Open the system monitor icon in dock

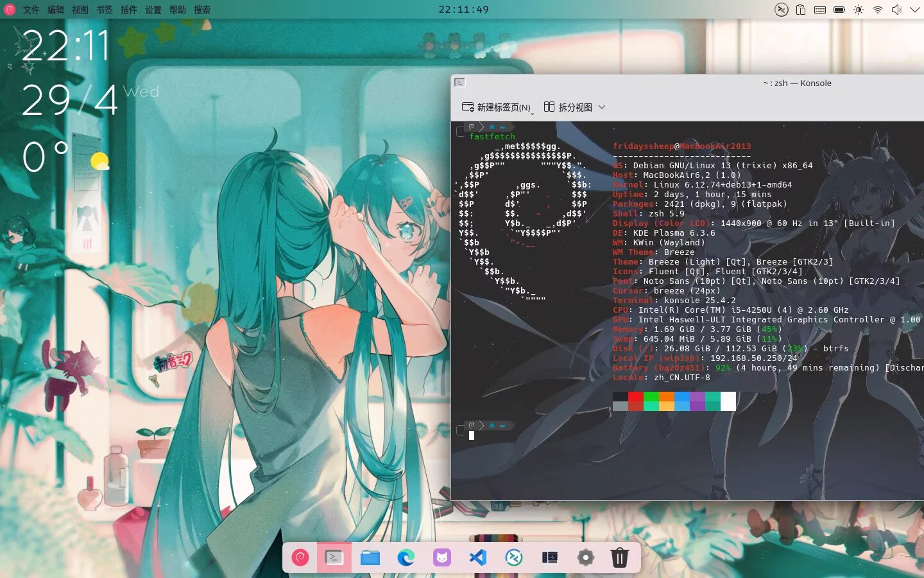tap(550, 557)
